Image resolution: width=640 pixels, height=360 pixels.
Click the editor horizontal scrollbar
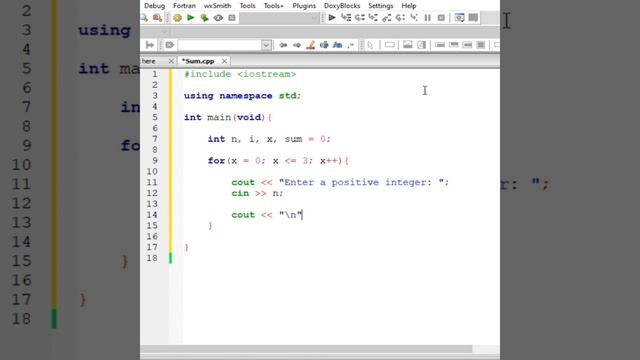306,349
